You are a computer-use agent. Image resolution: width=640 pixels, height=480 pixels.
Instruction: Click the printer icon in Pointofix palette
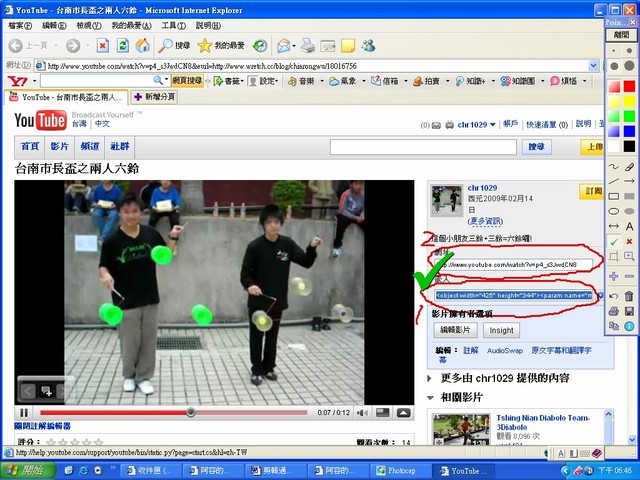pyautogui.click(x=614, y=311)
